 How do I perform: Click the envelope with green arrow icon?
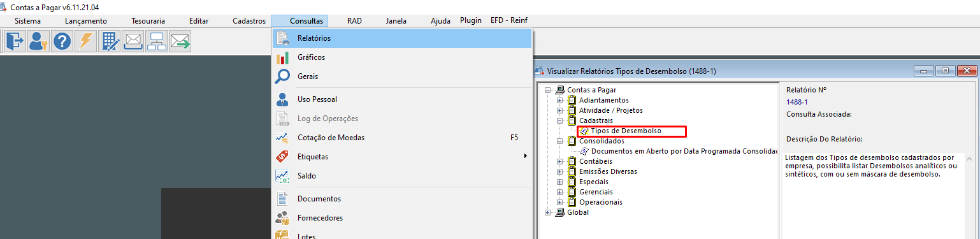tap(180, 41)
